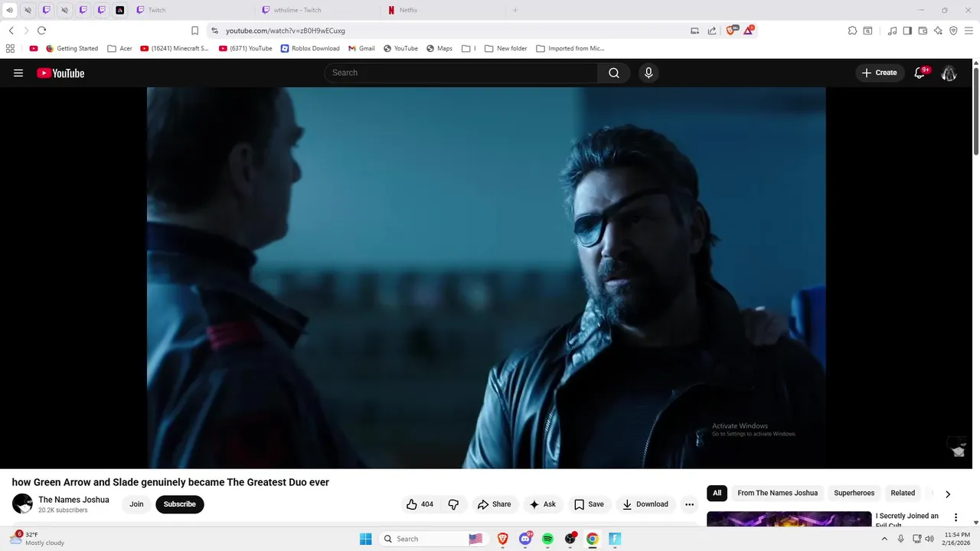The height and width of the screenshot is (551, 980).
Task: Open the Brave VPN shield icon
Action: pyautogui.click(x=953, y=31)
